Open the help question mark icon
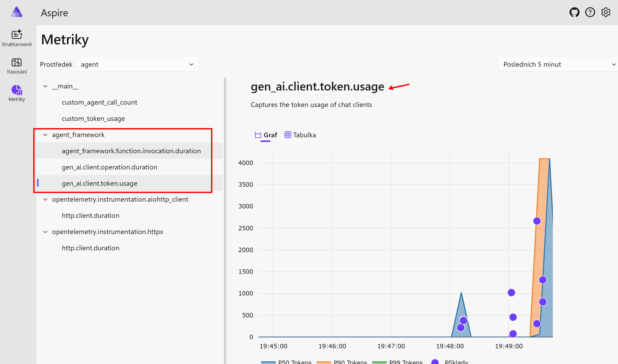The image size is (618, 364). (x=590, y=12)
